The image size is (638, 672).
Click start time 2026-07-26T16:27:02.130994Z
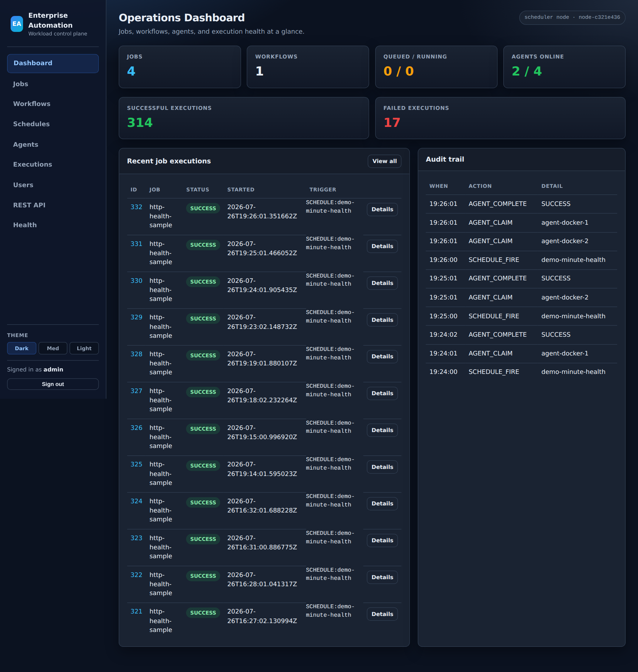pyautogui.click(x=262, y=616)
